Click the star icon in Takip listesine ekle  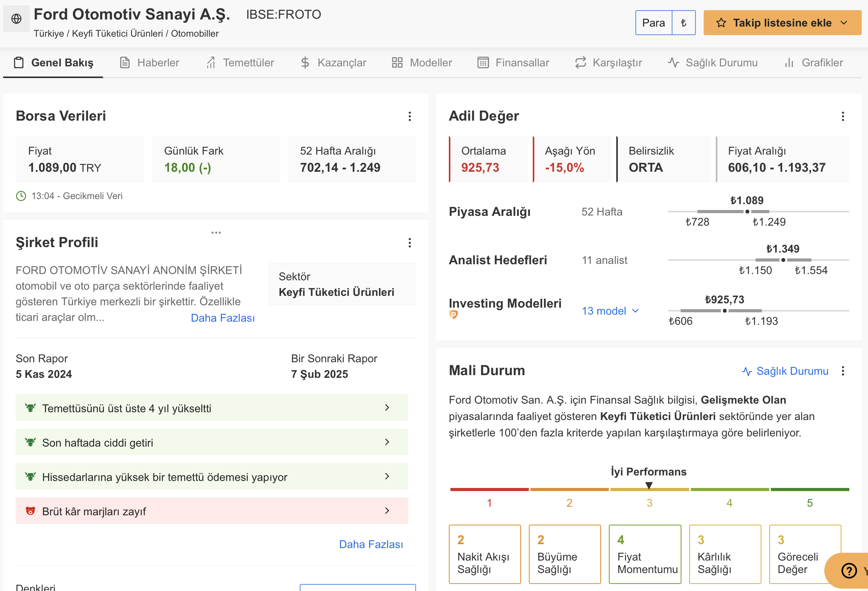click(x=721, y=23)
